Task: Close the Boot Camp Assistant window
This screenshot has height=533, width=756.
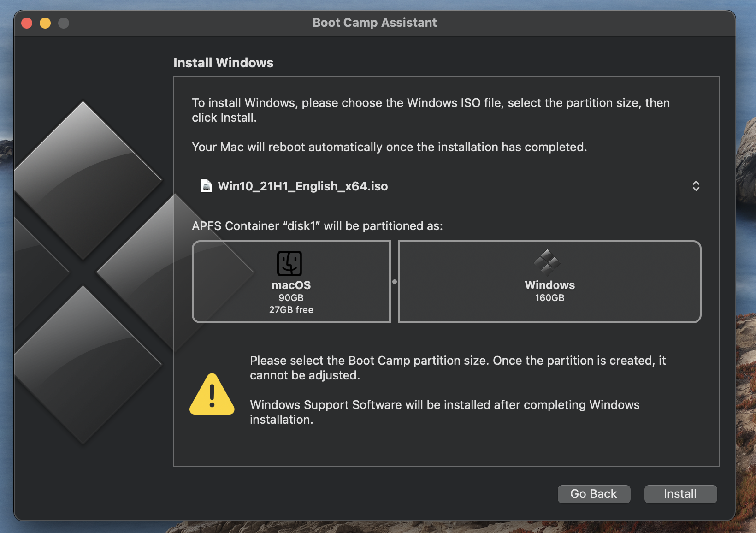Action: [x=27, y=23]
